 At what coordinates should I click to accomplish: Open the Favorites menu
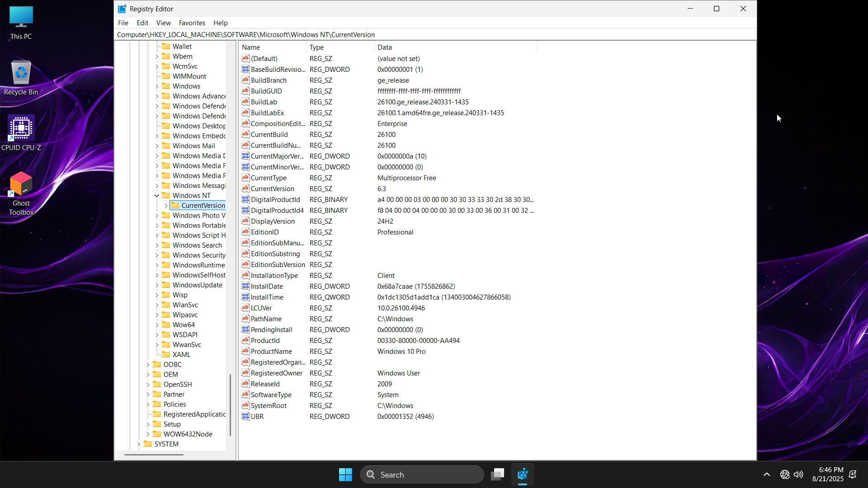point(192,23)
